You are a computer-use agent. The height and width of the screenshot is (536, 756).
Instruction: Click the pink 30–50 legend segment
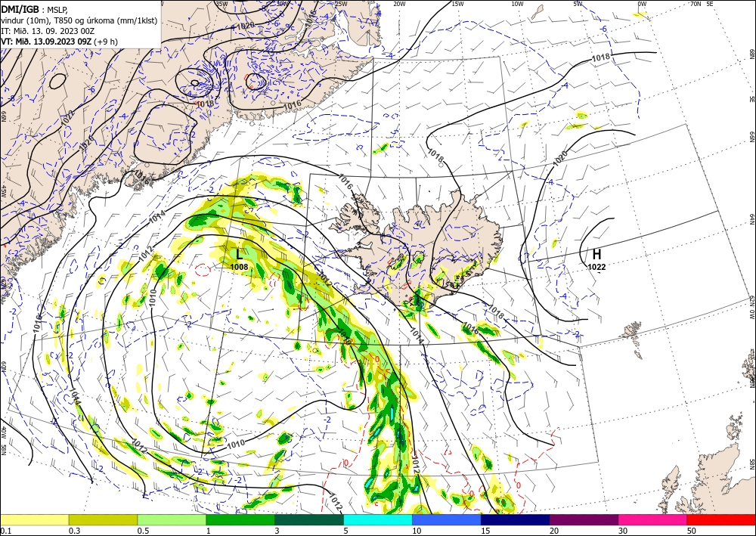click(653, 519)
